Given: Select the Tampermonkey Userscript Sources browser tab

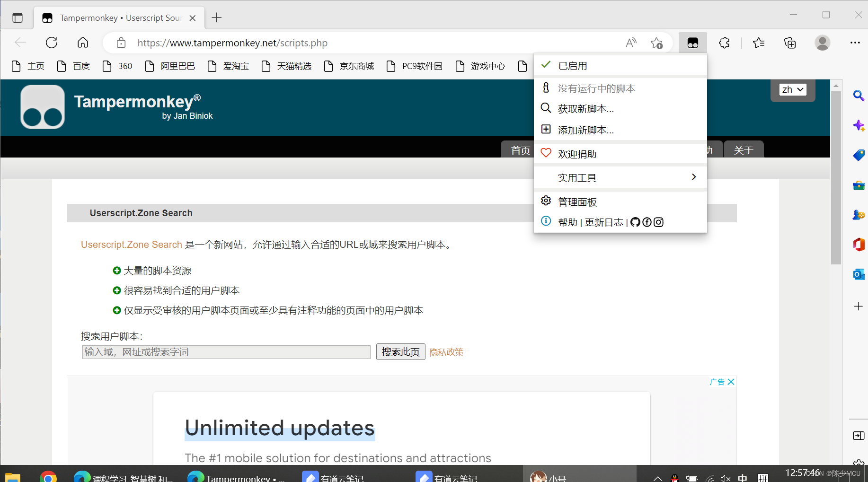Looking at the screenshot, I should 119,18.
